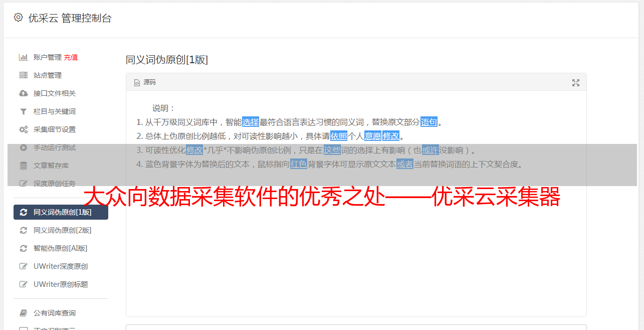
Task: Click the book icon for 公有词库查询
Action: (23, 313)
